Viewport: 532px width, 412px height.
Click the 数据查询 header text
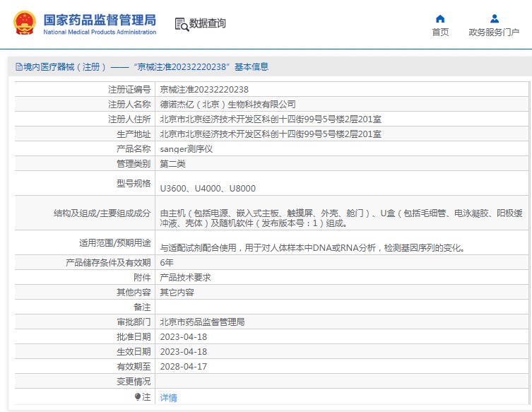click(208, 24)
